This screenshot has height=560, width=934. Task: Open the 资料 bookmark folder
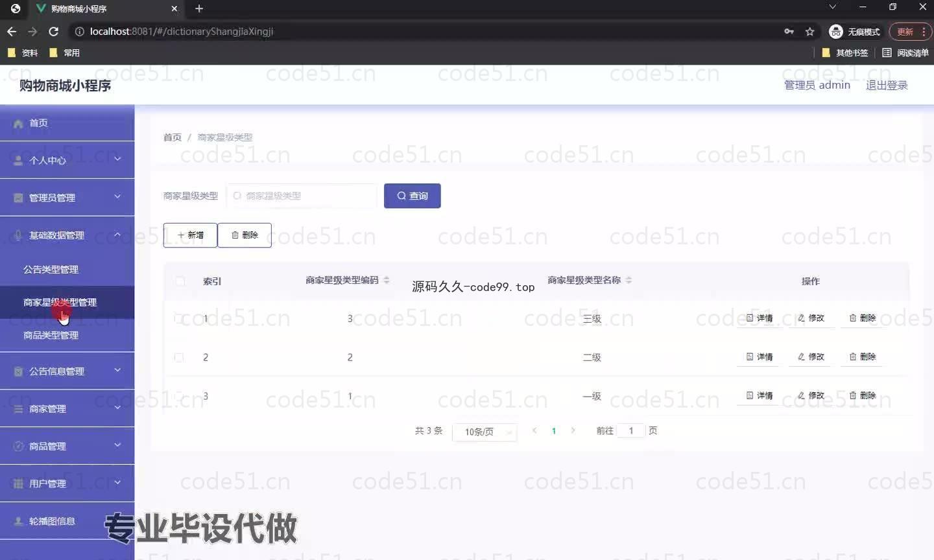pos(23,53)
